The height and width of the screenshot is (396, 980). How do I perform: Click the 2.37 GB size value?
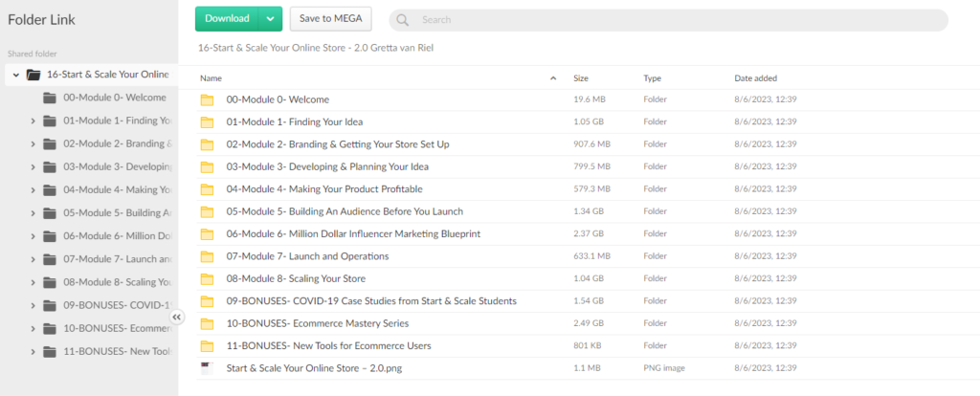pos(589,234)
